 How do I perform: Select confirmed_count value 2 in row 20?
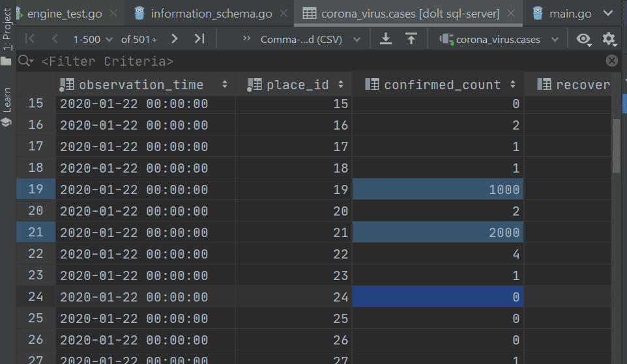438,210
